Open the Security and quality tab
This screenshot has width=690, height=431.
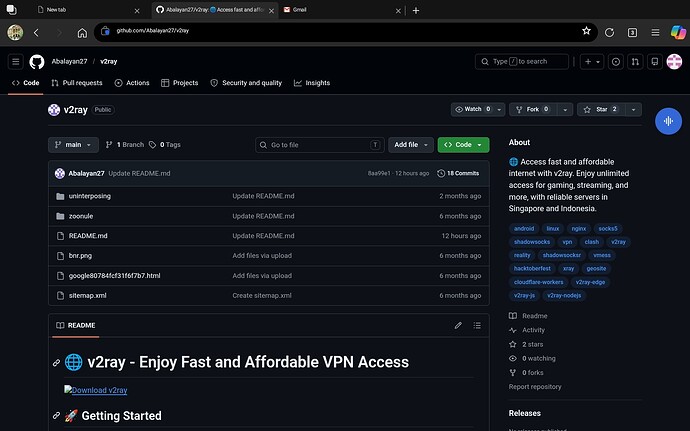[x=246, y=83]
